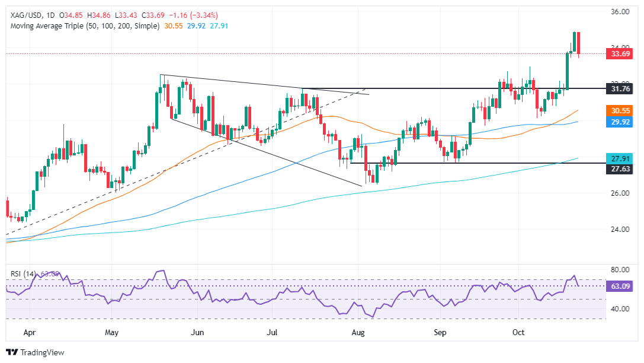Click the 27.63 support level label
This screenshot has width=644, height=363.
pos(620,169)
